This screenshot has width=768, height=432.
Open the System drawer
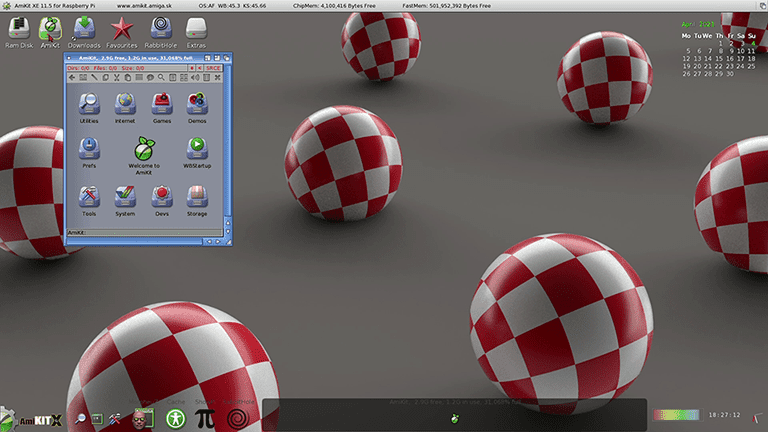coord(125,201)
